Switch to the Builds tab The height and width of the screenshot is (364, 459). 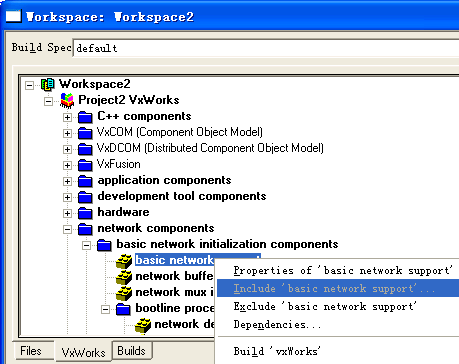(132, 351)
